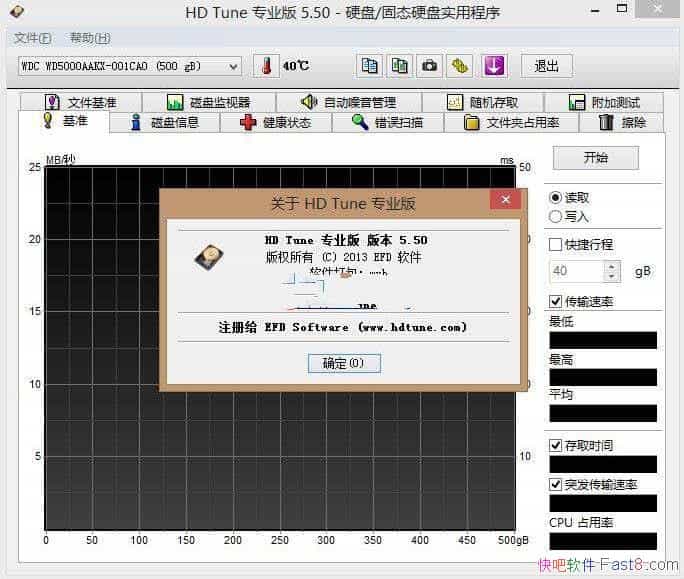The height and width of the screenshot is (579, 684).
Task: Click the copy screenshot to clipboard icon
Action: tap(400, 66)
